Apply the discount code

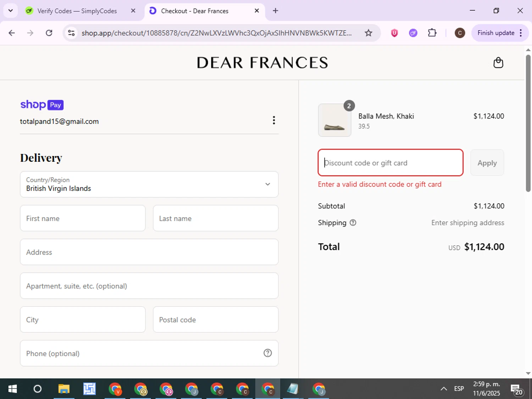click(x=487, y=163)
